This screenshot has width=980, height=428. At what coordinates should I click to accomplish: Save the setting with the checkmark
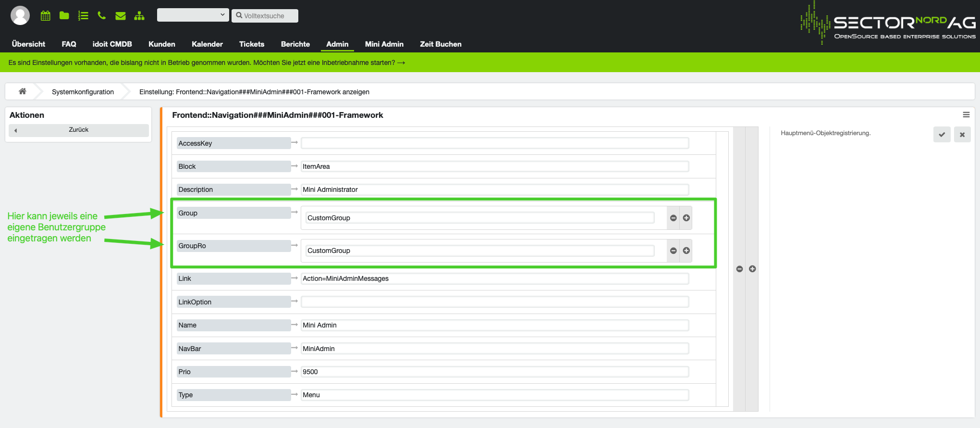coord(942,135)
